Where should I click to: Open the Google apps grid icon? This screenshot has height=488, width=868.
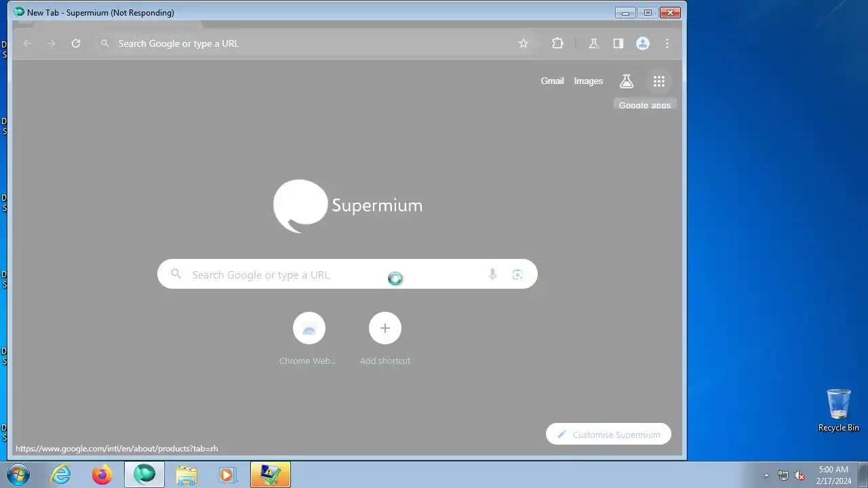(659, 81)
